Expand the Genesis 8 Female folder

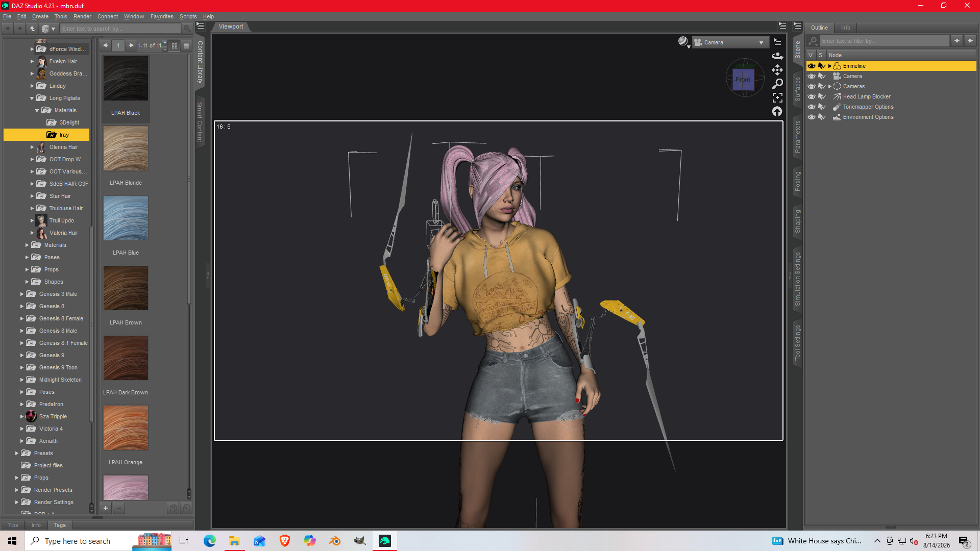point(21,318)
